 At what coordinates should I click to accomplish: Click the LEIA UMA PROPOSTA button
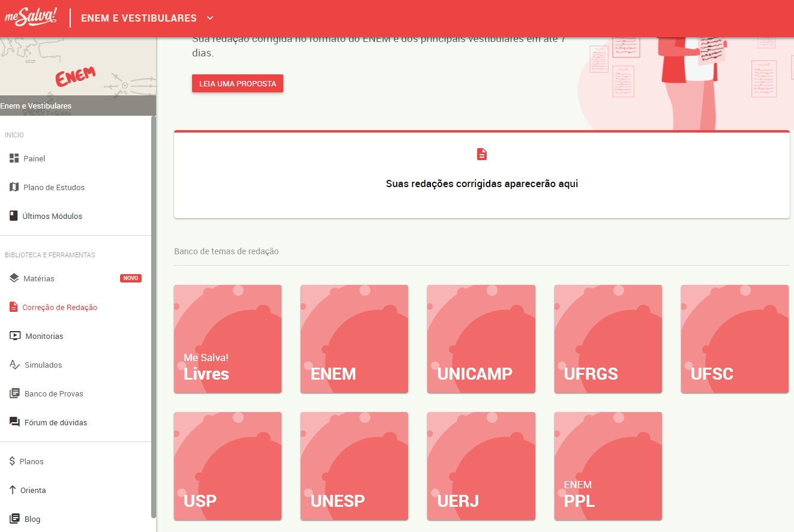(x=238, y=83)
